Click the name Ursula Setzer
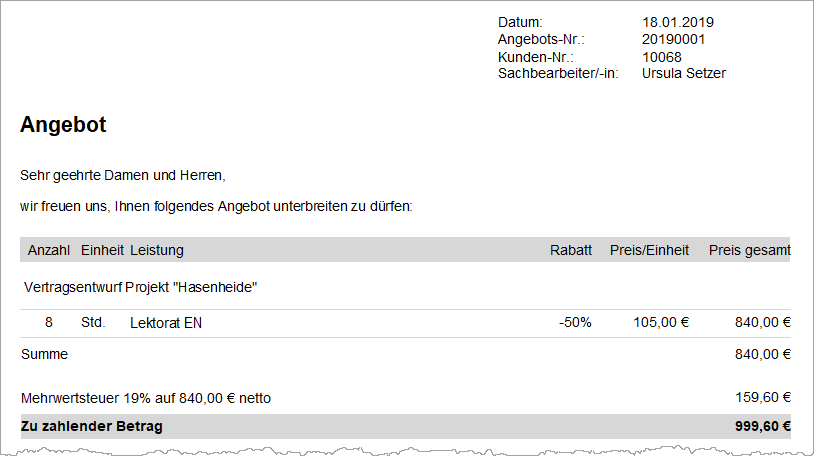The height and width of the screenshot is (456, 814). pos(684,74)
